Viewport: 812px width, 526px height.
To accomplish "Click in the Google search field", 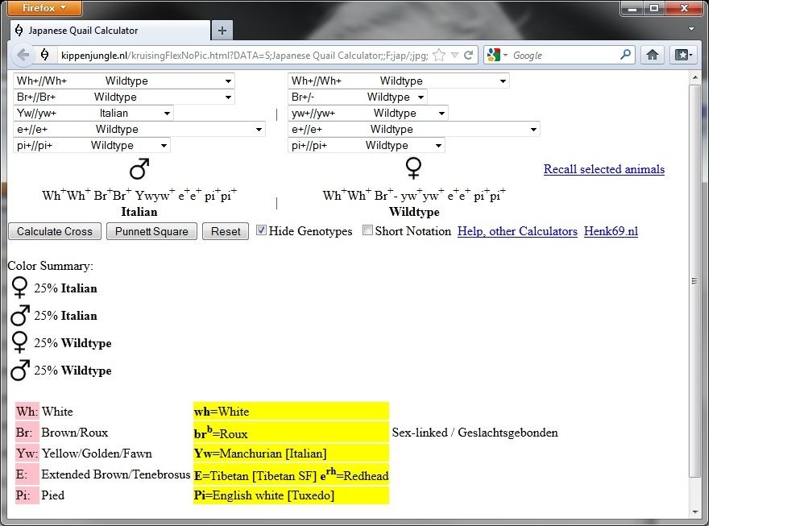I will coord(564,56).
